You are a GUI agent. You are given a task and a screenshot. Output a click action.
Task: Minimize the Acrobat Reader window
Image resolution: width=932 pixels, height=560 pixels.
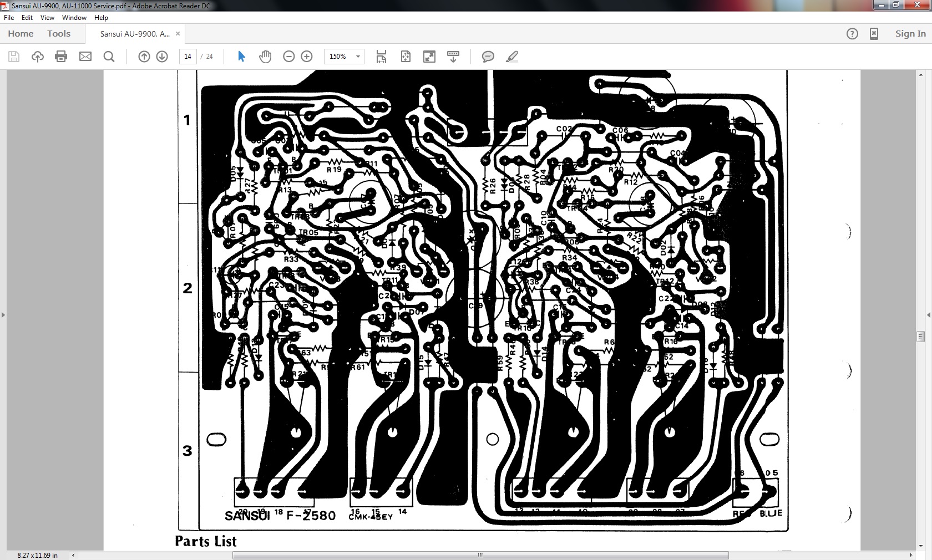[x=882, y=6]
